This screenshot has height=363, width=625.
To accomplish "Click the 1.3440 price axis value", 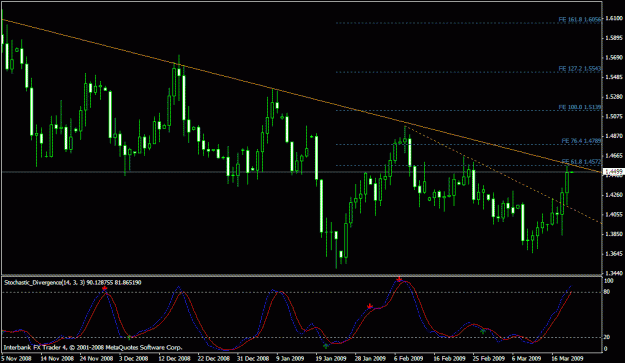I will [x=614, y=273].
